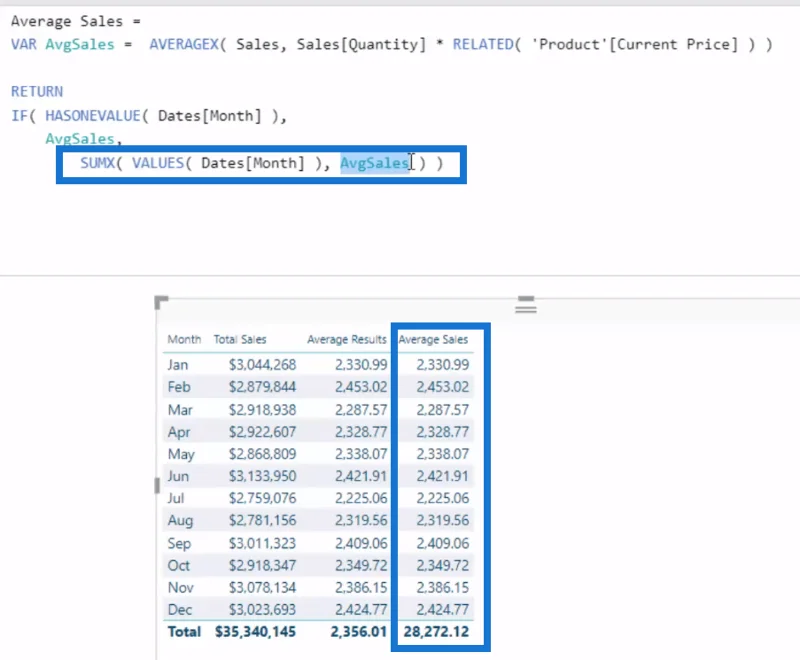The image size is (800, 660).
Task: Click Average Sales value for Apr row
Action: point(442,432)
